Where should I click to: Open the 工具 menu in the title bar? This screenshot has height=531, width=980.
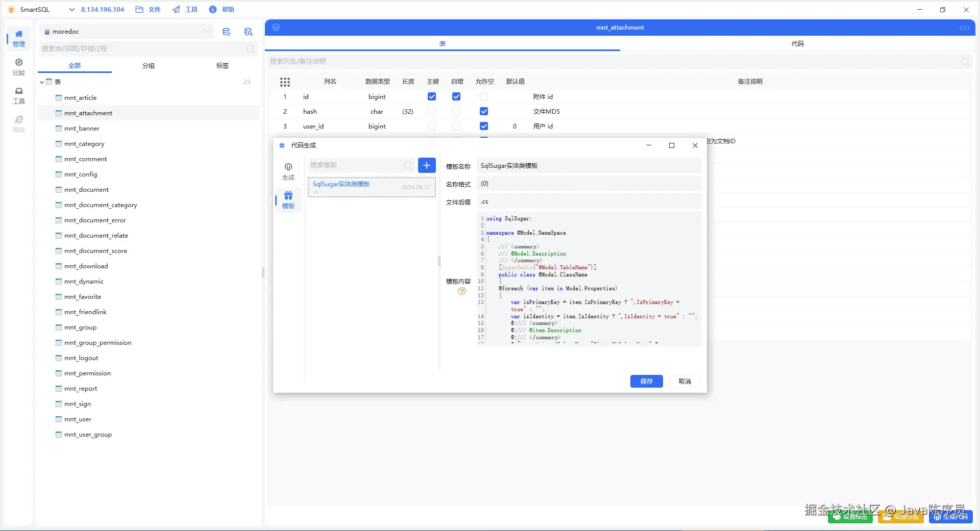[x=185, y=10]
